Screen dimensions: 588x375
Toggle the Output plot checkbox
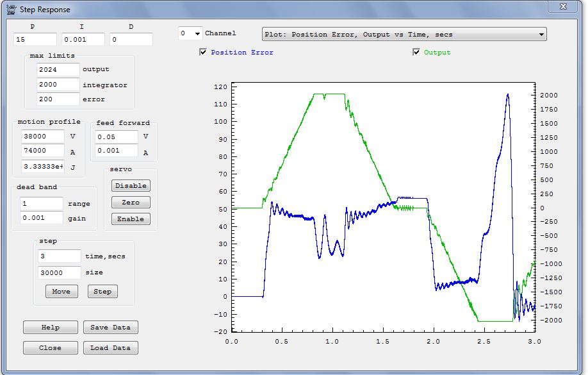[x=416, y=53]
